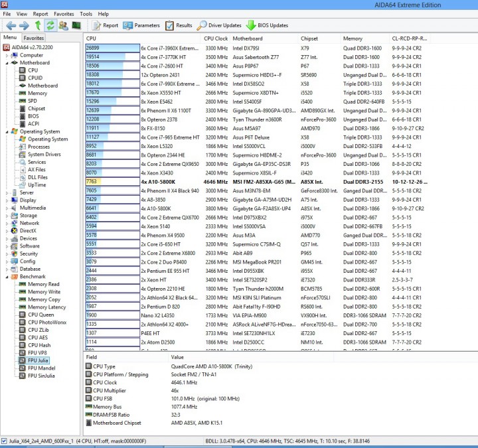Open the File menu
Image resolution: width=478 pixels, height=448 pixels.
(7, 14)
